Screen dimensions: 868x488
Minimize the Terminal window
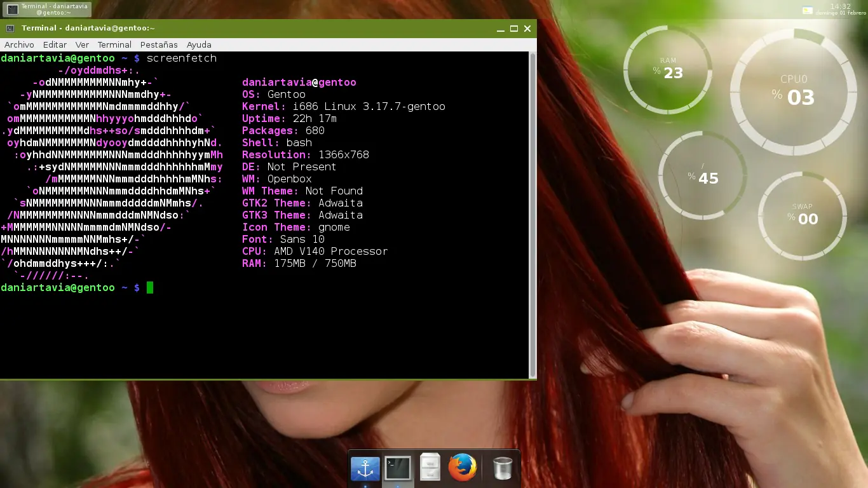[x=501, y=29]
